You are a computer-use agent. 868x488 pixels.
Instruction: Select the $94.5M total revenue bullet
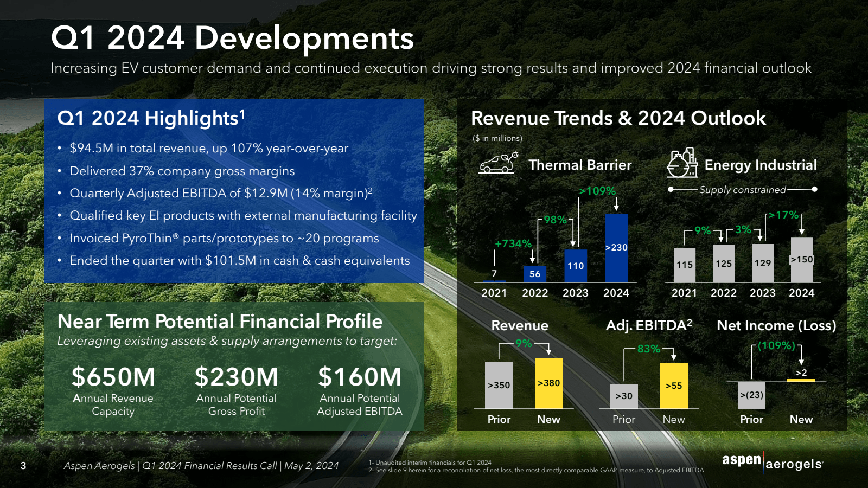coord(209,149)
